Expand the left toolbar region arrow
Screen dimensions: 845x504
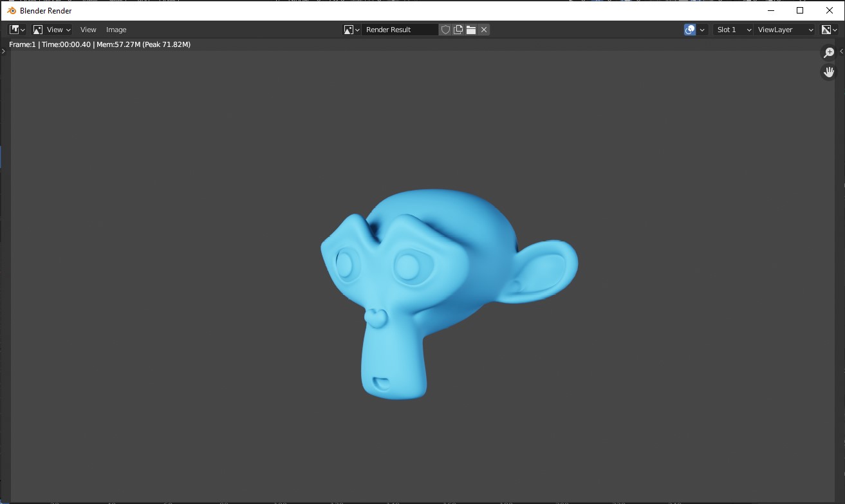[x=3, y=51]
